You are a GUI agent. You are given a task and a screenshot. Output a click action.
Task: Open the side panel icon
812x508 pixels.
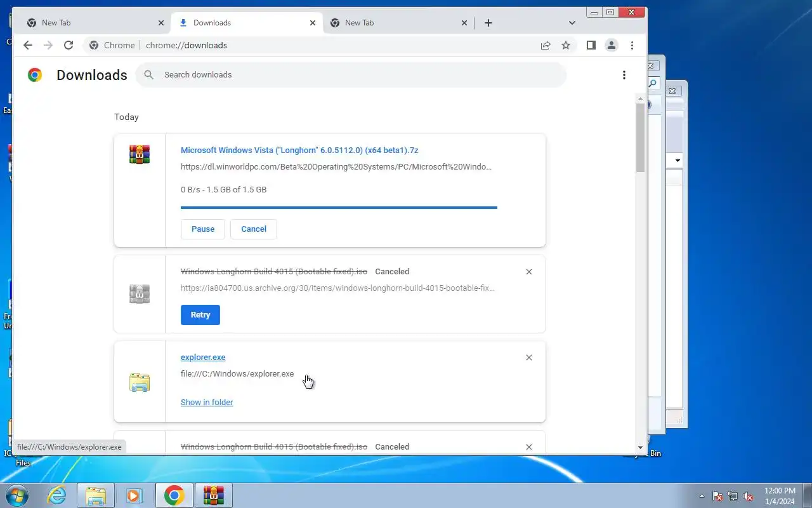[x=591, y=45]
